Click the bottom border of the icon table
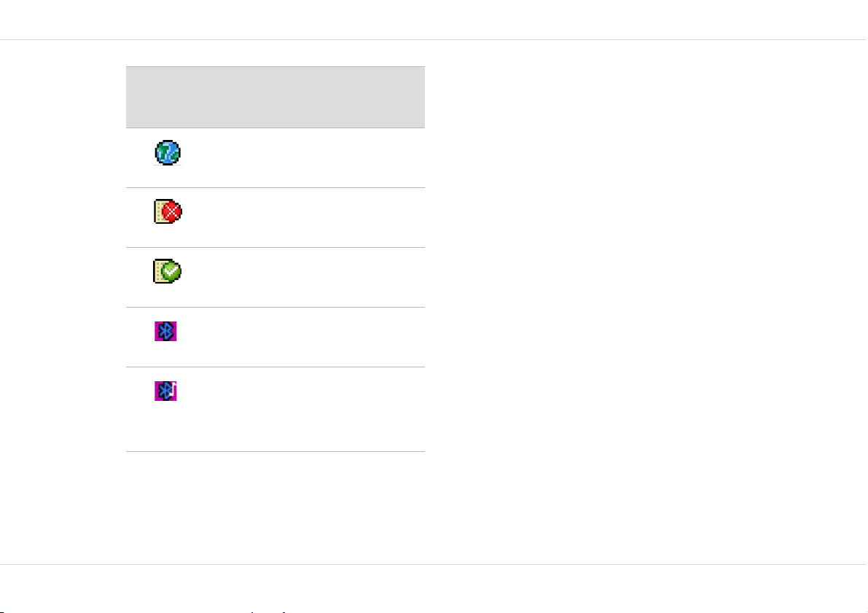Image resolution: width=868 pixels, height=613 pixels. click(275, 451)
